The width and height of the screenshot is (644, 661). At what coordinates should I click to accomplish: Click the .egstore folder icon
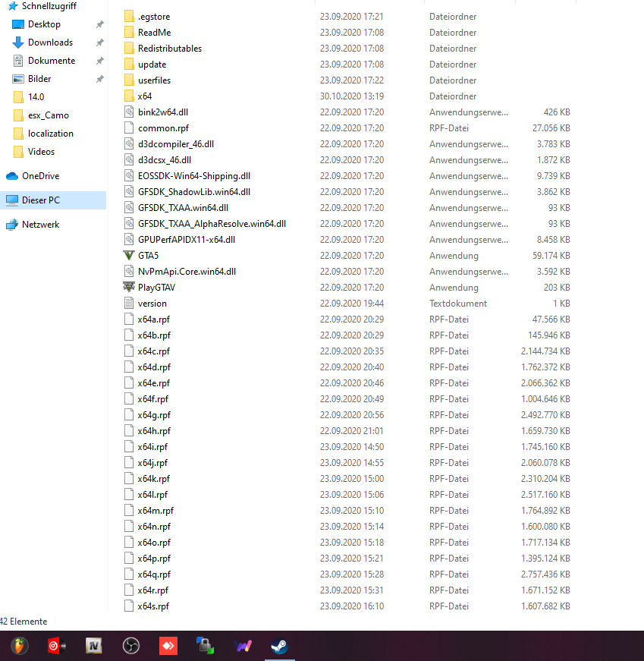point(129,17)
